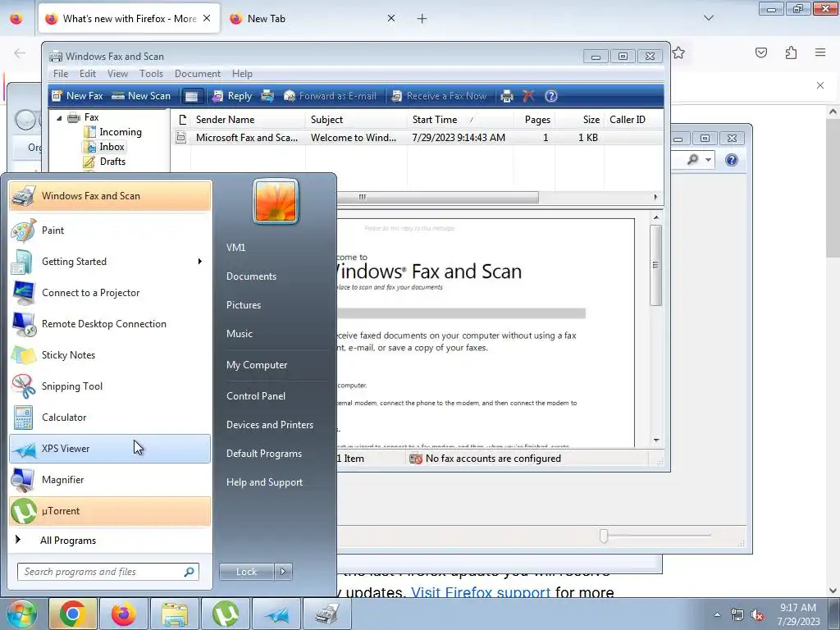Click the preview pane scroll down arrow

[x=656, y=441]
